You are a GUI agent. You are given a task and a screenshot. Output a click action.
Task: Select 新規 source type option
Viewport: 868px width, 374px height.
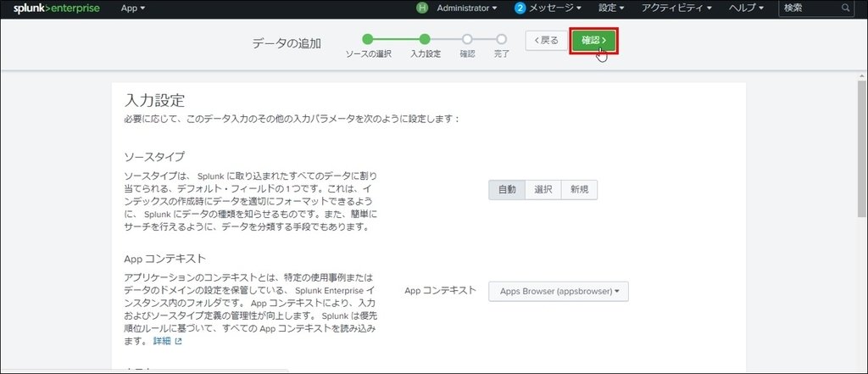pos(580,190)
